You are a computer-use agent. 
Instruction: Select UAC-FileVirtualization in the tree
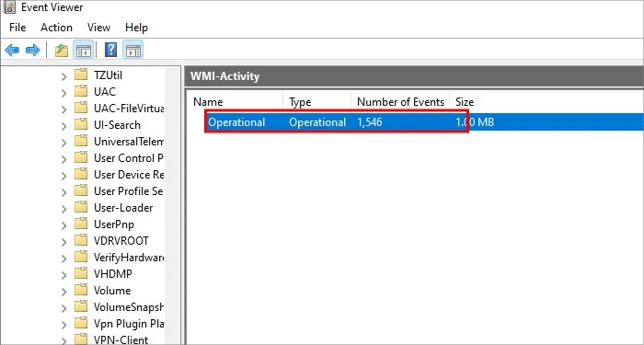point(129,109)
